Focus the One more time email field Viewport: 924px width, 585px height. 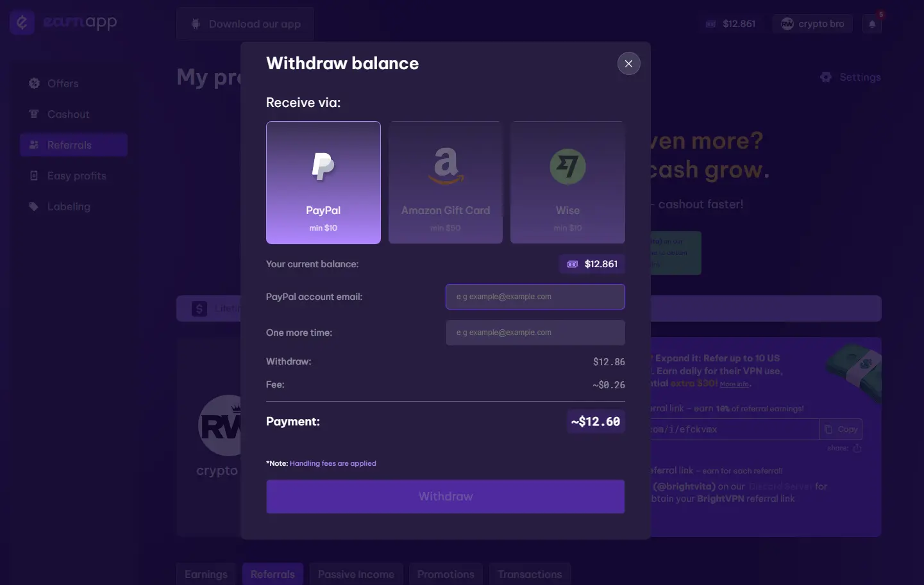tap(535, 333)
